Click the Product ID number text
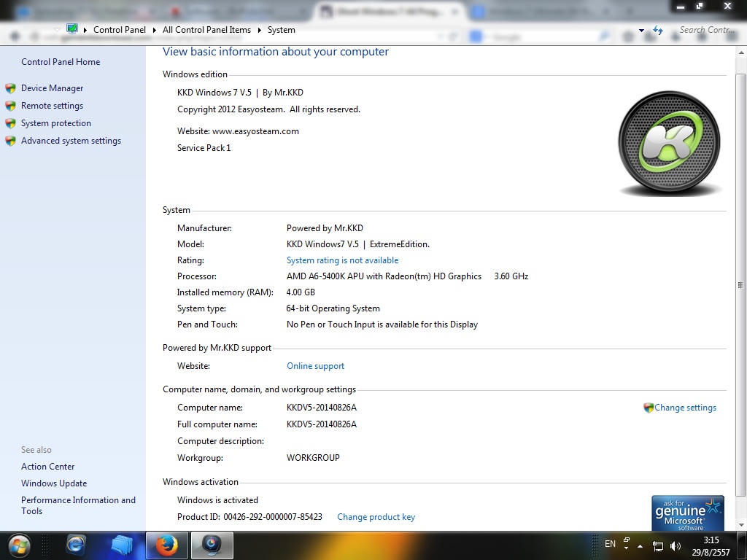 click(273, 517)
